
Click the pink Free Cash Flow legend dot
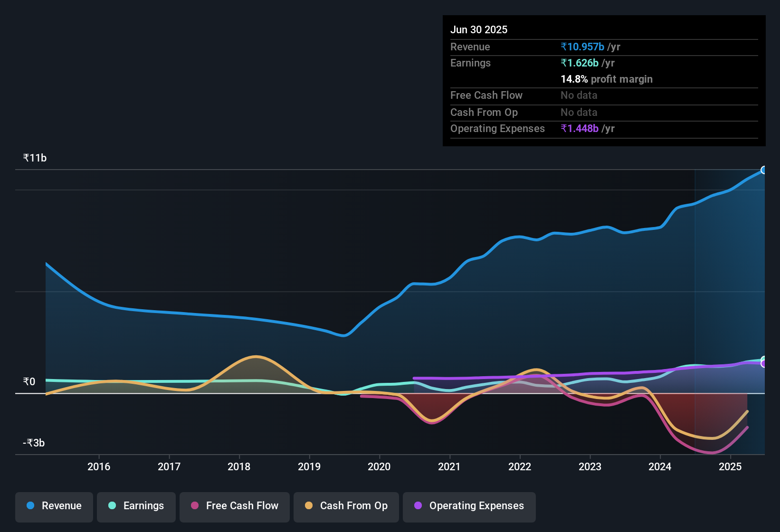tap(195, 506)
